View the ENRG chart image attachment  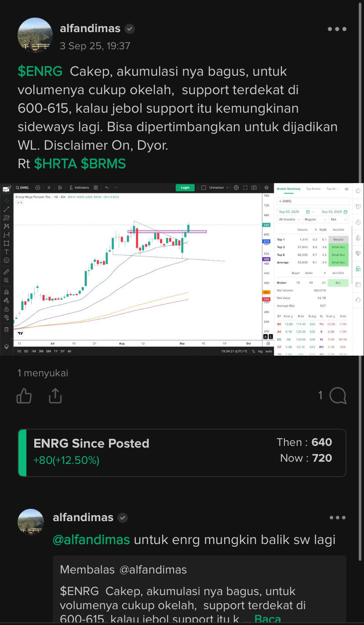[182, 269]
